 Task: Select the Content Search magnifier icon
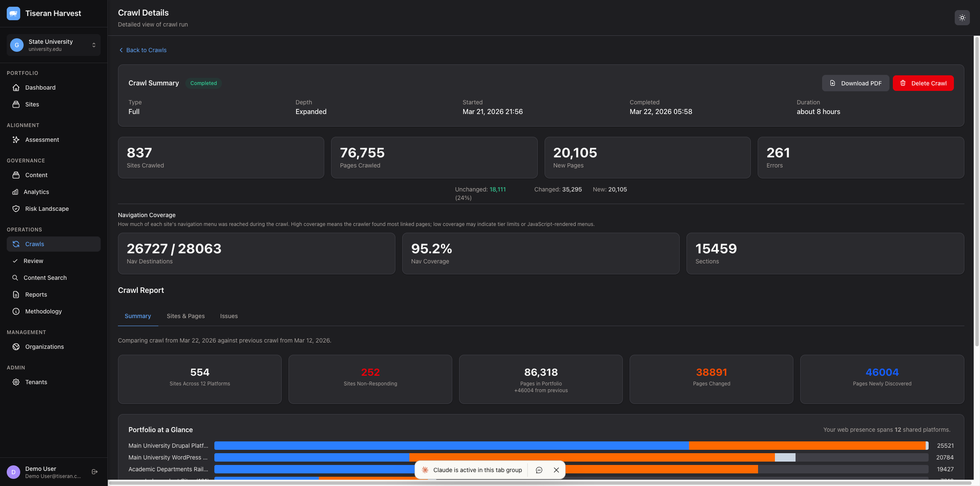point(15,277)
